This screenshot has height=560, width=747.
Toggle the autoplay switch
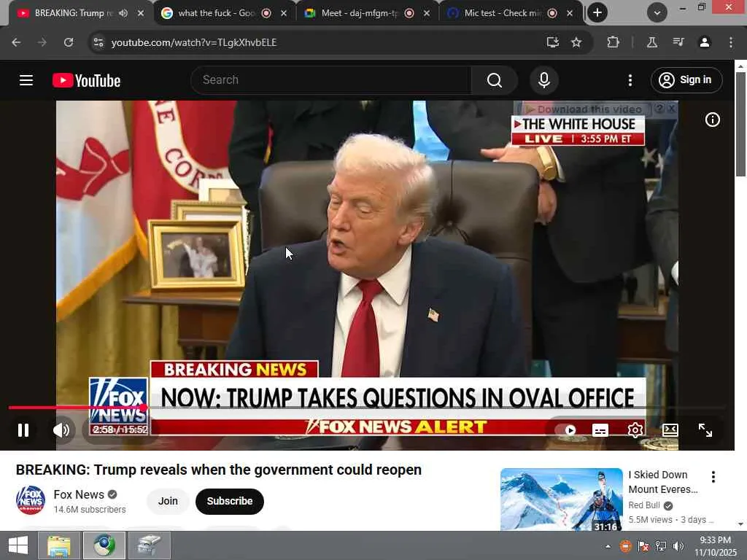point(566,430)
